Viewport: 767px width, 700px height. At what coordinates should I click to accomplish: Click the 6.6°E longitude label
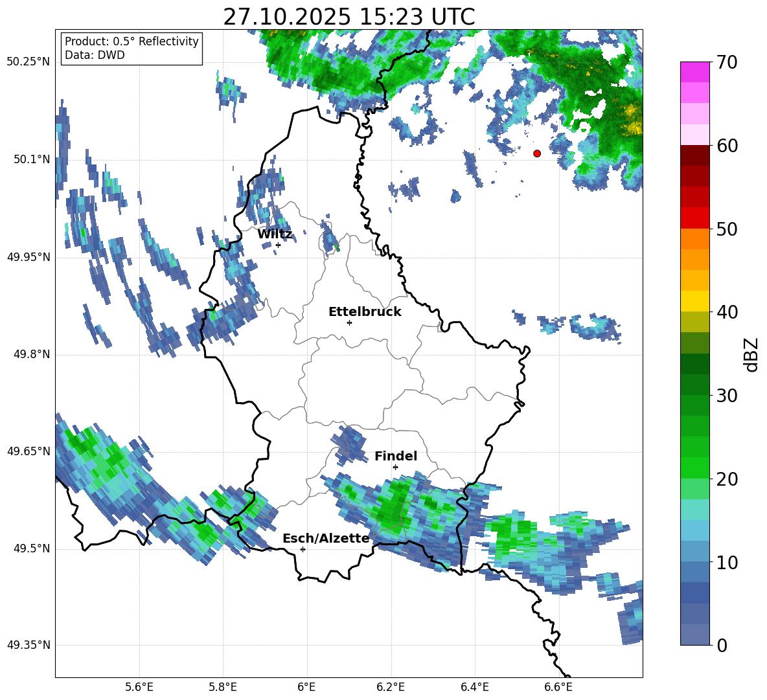[x=558, y=687]
